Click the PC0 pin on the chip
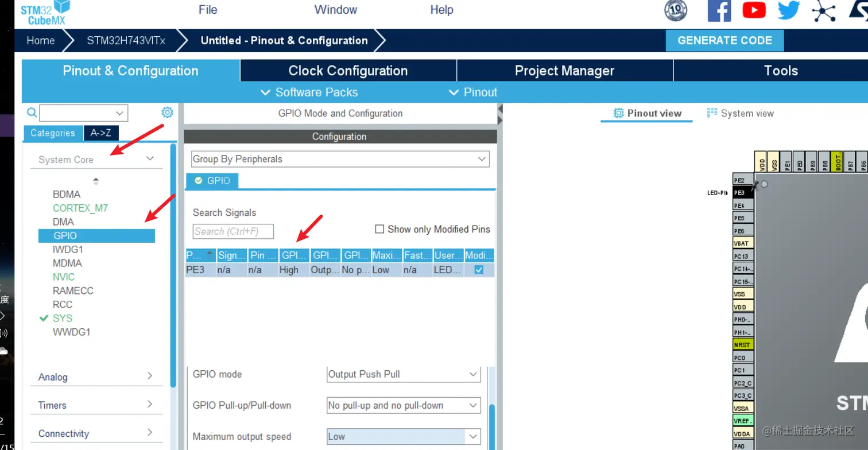This screenshot has width=868, height=450. pos(743,358)
